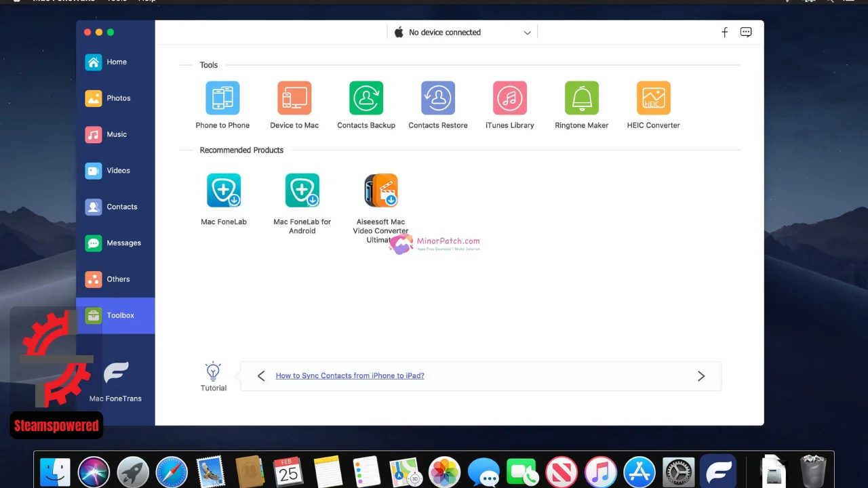This screenshot has width=868, height=488.
Task: Click the FoneTrans app icon in dock
Action: (718, 471)
